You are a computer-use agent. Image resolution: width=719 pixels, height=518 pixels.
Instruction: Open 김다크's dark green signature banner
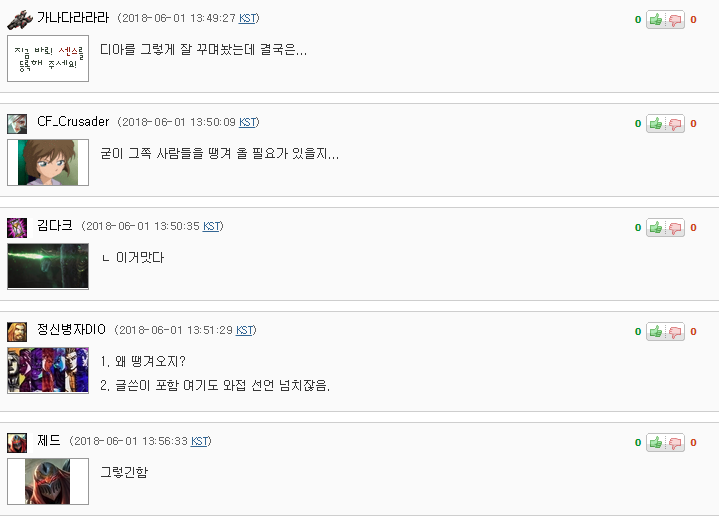tap(48, 266)
